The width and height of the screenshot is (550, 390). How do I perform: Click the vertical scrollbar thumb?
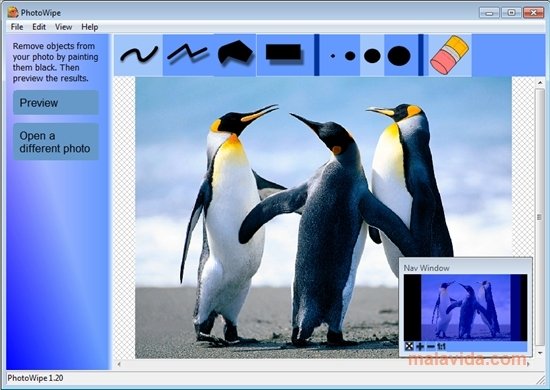(x=540, y=217)
